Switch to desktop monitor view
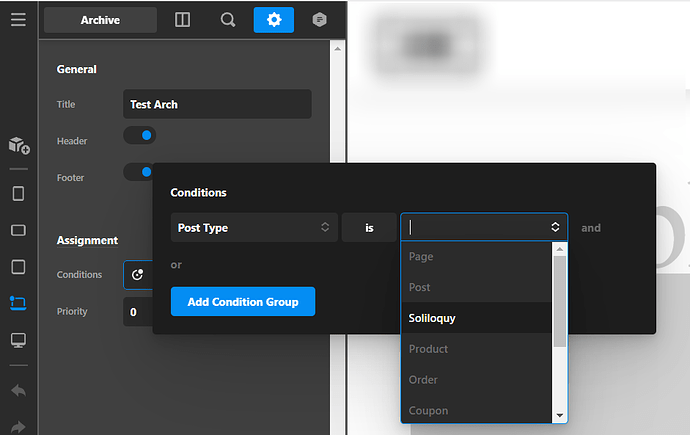The width and height of the screenshot is (690, 435). coord(18,341)
